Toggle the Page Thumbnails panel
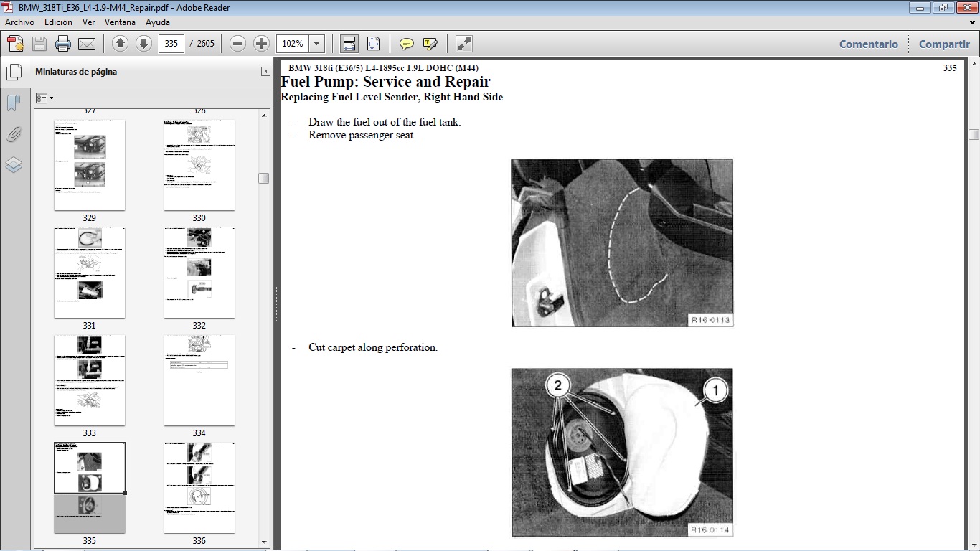The height and width of the screenshot is (551, 980). pos(14,71)
